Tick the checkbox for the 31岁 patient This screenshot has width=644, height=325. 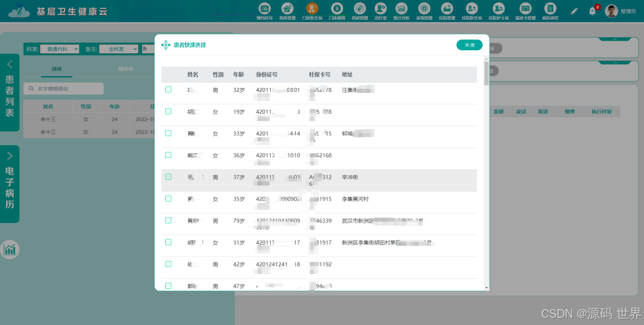[x=168, y=242]
